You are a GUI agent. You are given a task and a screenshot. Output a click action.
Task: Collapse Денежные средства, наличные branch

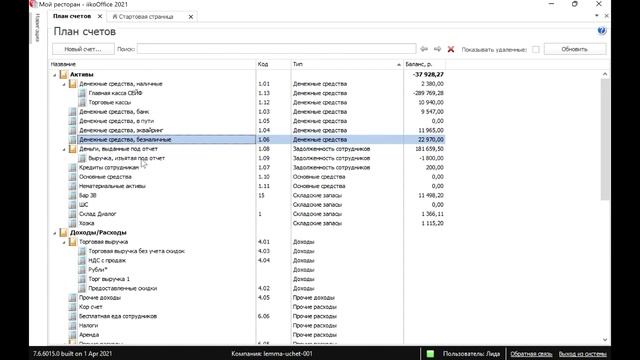64,84
